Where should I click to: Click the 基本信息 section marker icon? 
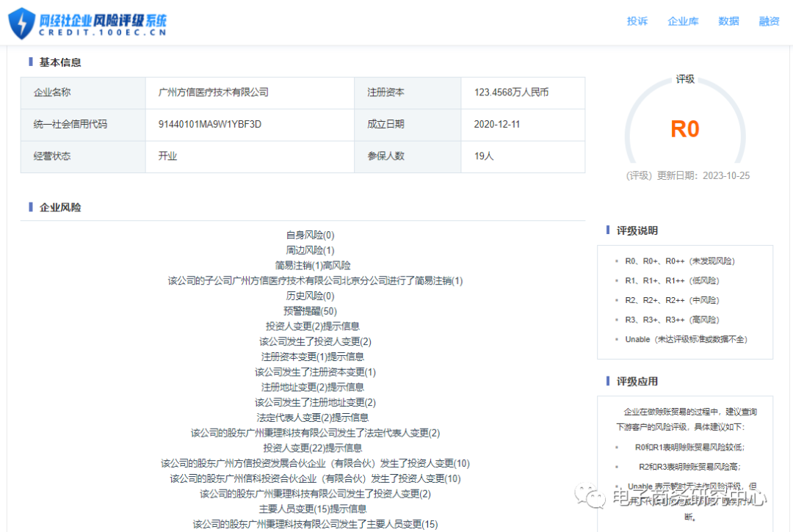[30, 62]
